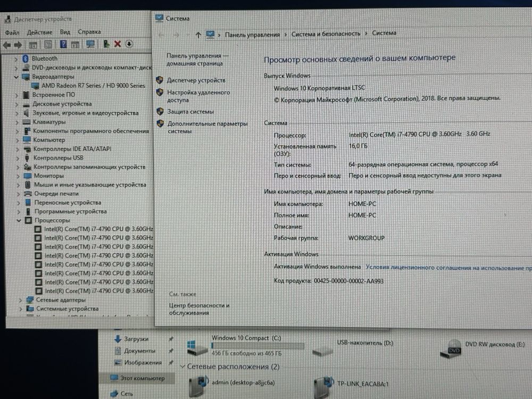This screenshot has width=532, height=399.
Task: Open the Действие menu
Action: (x=40, y=32)
